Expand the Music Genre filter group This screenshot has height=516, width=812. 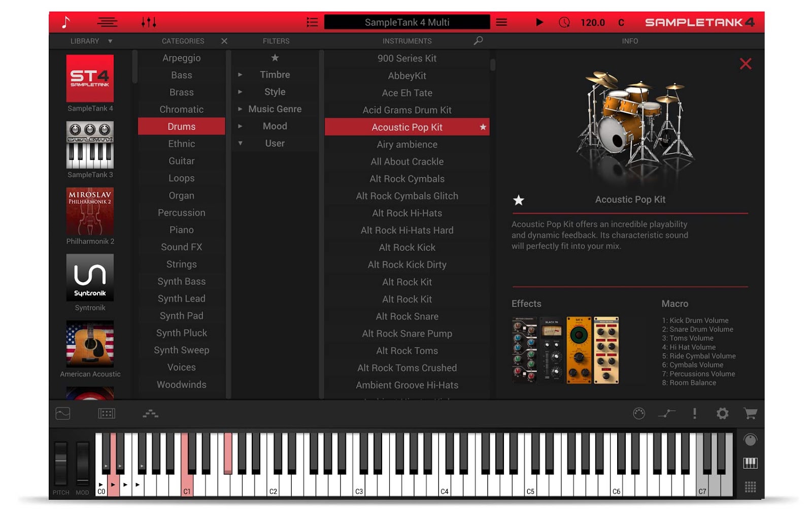(241, 109)
